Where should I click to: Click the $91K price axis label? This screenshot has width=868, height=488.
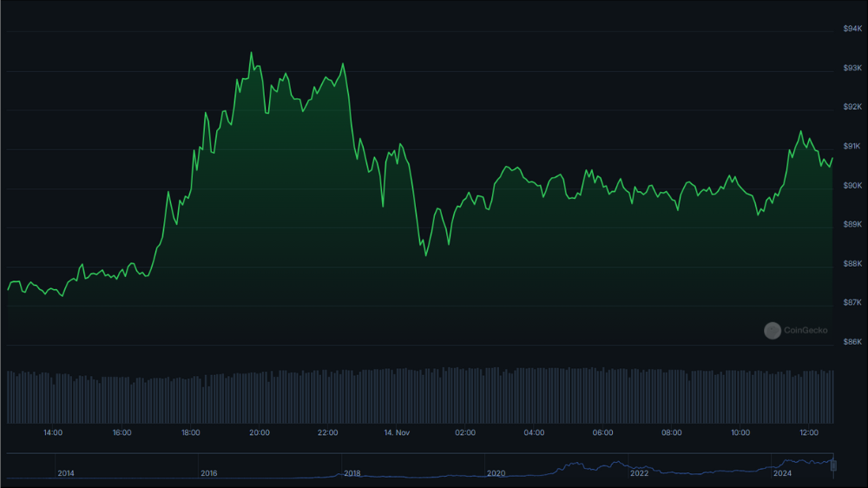pos(852,146)
